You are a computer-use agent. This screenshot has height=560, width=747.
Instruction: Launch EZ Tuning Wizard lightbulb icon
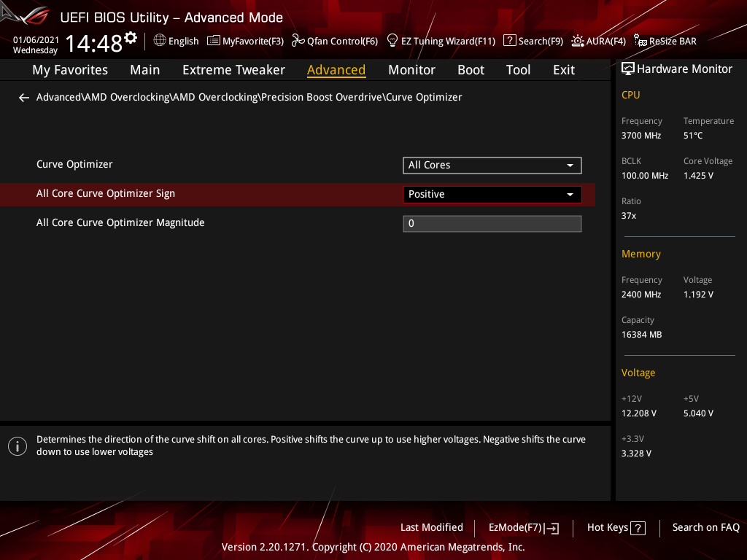click(392, 41)
